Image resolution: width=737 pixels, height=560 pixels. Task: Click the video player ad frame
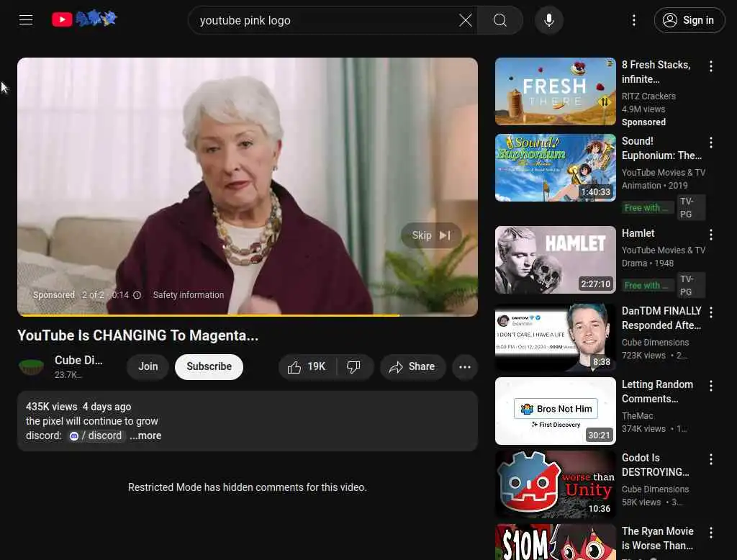tap(248, 186)
